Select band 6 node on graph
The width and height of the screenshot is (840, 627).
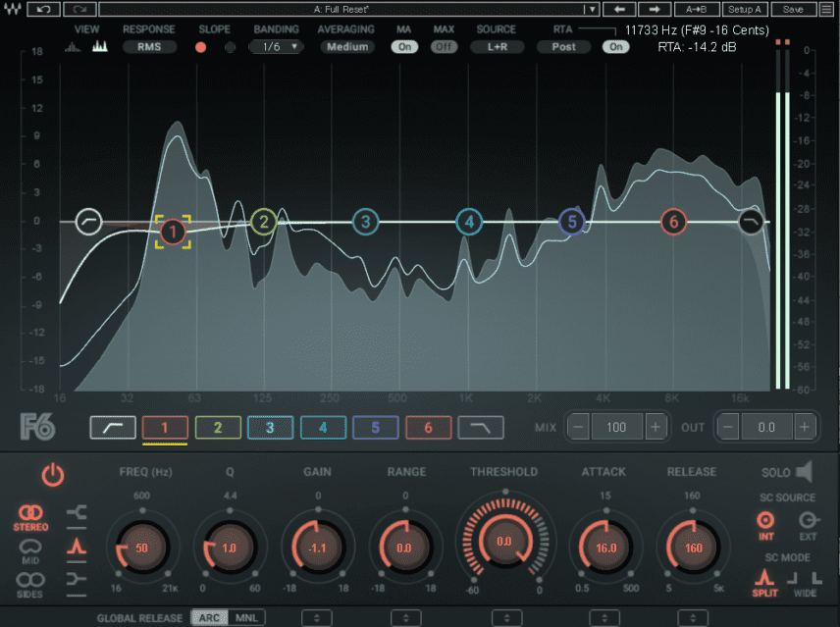click(x=673, y=222)
